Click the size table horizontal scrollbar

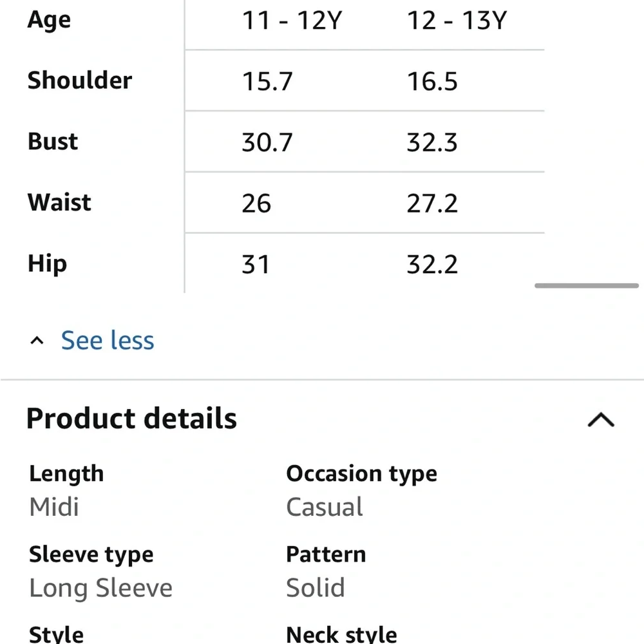587,285
